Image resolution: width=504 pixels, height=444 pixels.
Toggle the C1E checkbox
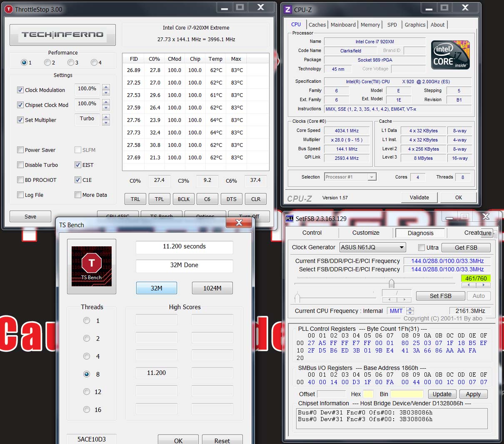pyautogui.click(x=78, y=180)
